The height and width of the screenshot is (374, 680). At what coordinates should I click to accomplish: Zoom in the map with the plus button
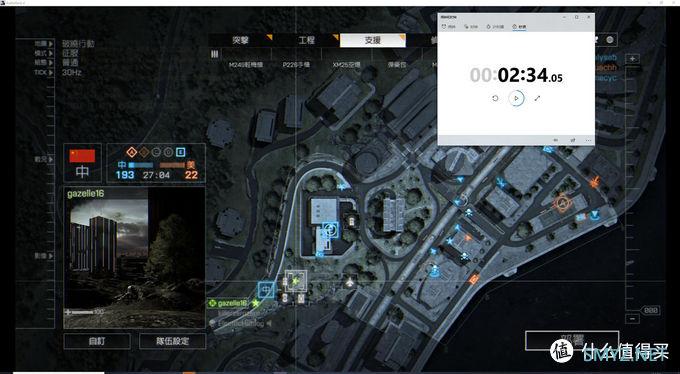633,59
